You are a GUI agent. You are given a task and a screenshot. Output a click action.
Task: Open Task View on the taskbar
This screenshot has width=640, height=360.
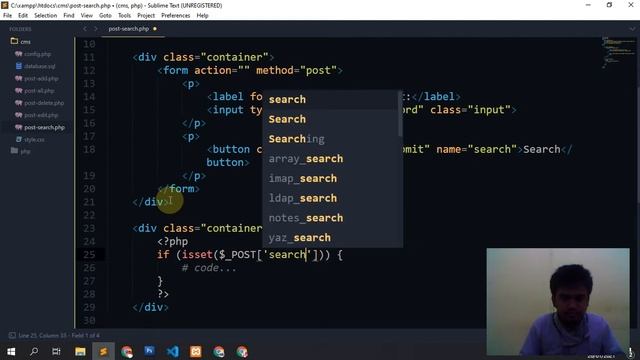[56, 351]
